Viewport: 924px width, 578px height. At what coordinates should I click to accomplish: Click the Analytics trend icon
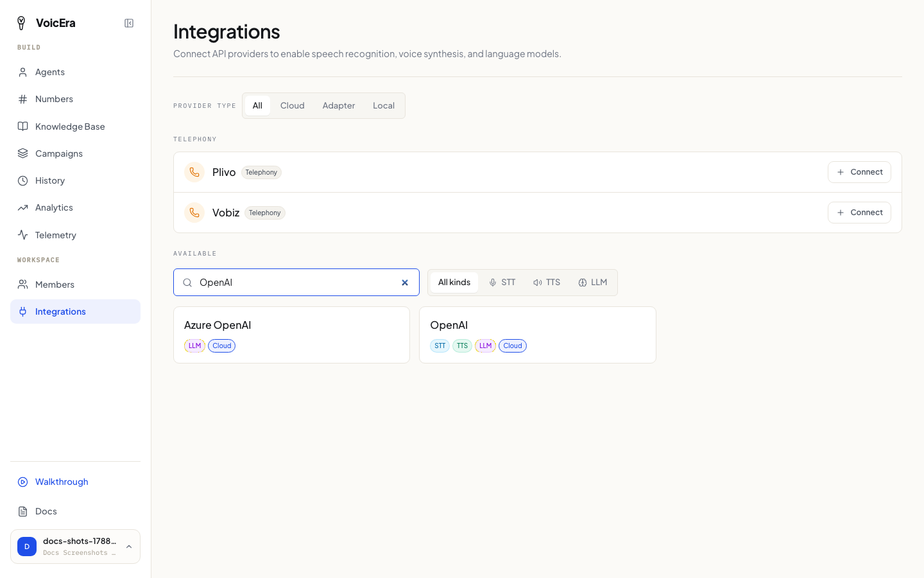coord(23,207)
